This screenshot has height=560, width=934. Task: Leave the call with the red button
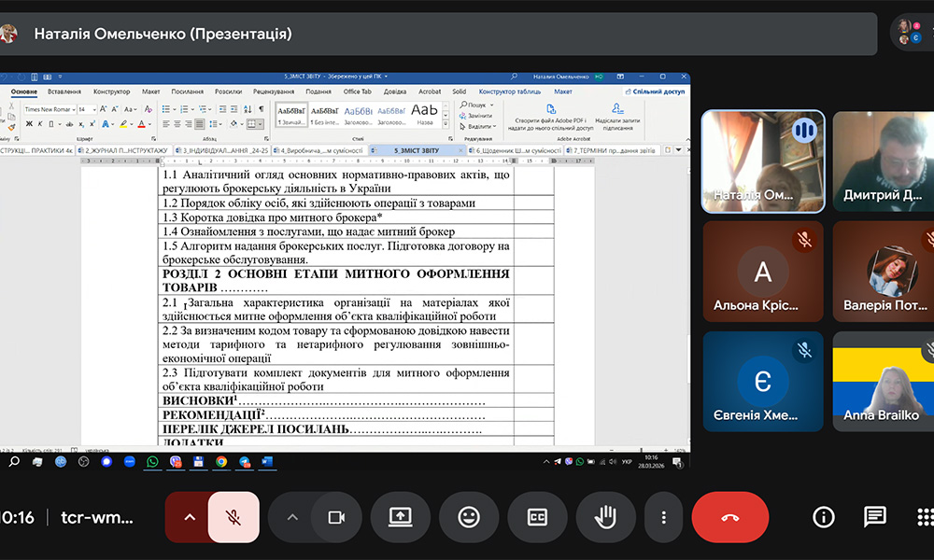[729, 517]
